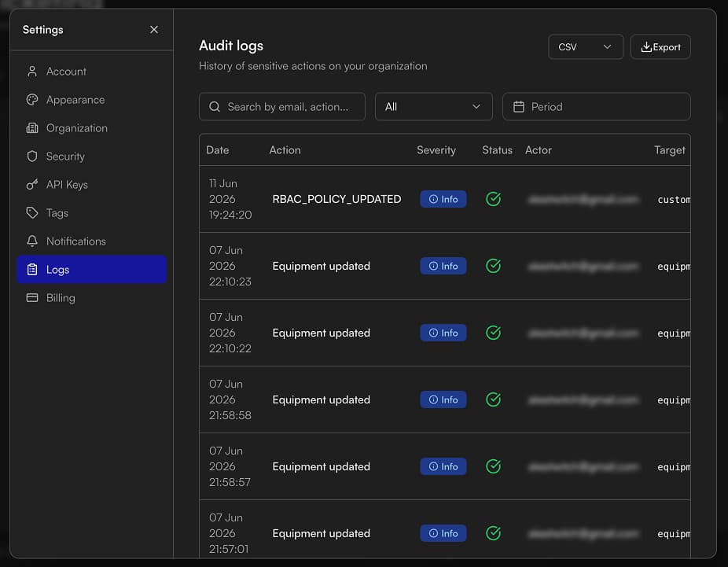
Task: Go to API Keys section
Action: click(91, 184)
